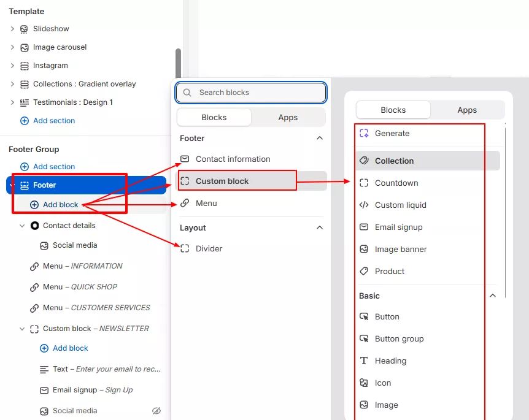Select the Countdown block icon
Screen dimensions: 529x420
point(364,183)
